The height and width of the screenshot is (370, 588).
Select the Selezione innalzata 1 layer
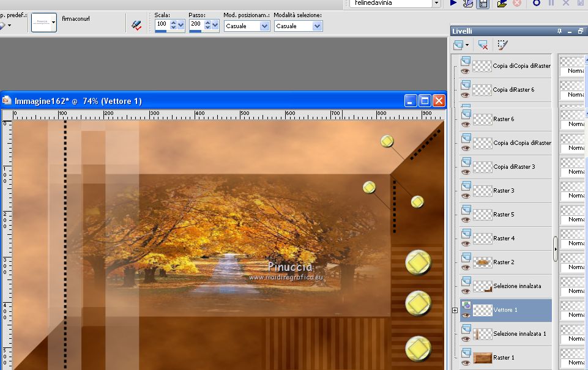point(519,334)
